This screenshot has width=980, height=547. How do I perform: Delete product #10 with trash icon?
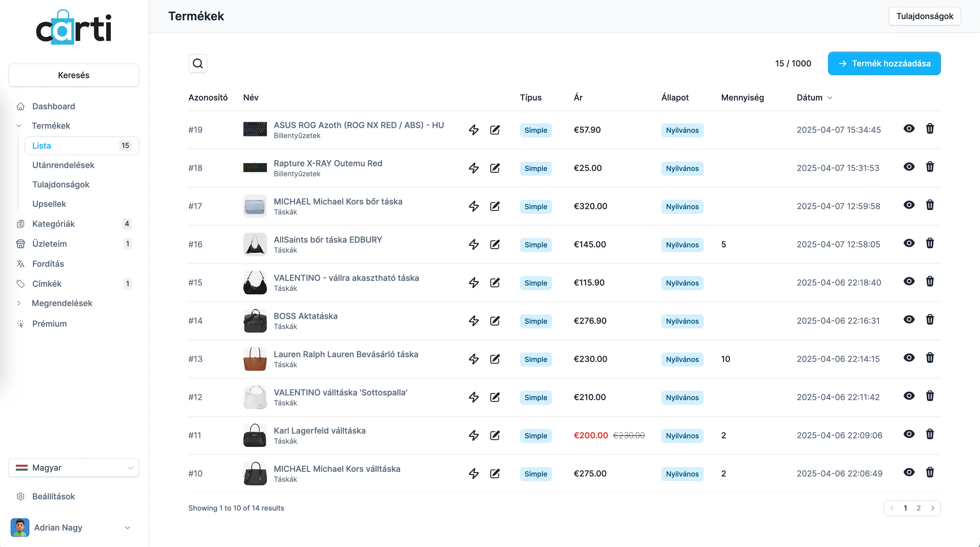930,472
